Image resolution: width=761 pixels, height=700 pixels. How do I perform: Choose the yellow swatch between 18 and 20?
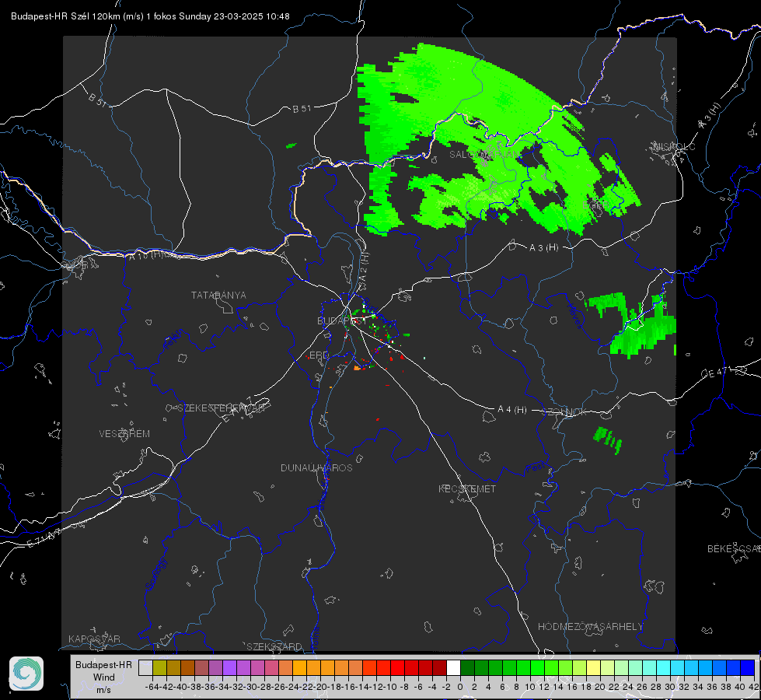tap(594, 668)
